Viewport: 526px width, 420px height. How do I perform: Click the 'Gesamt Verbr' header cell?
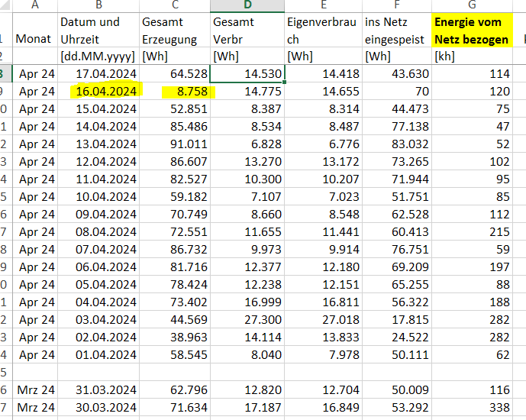(247, 31)
